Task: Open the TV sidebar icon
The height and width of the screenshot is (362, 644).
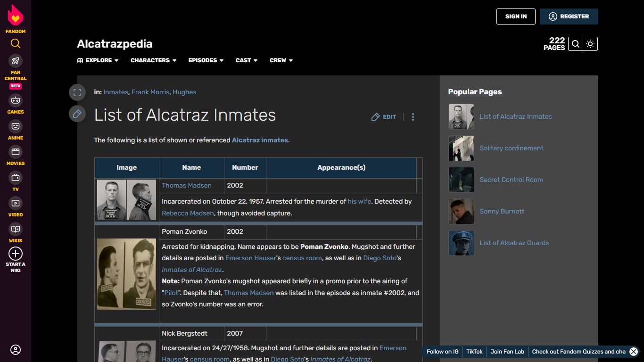Action: (x=16, y=178)
